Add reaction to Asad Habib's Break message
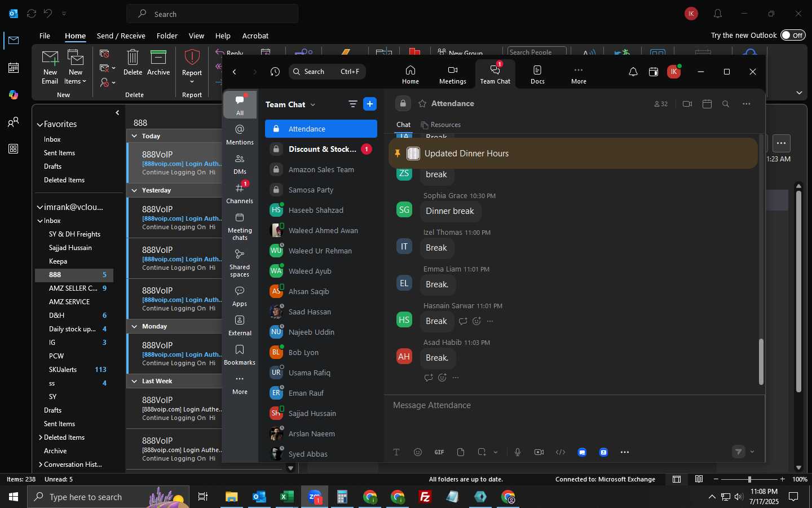The image size is (812, 508). pos(442,378)
